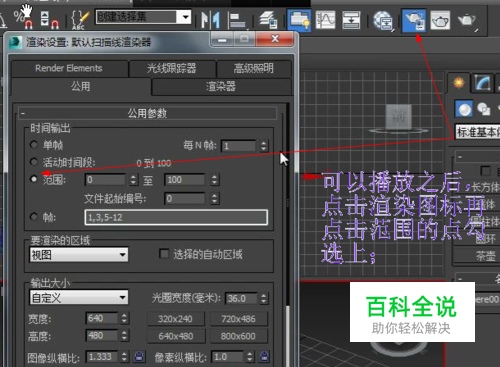Open the 视图 render area dropdown

point(79,255)
